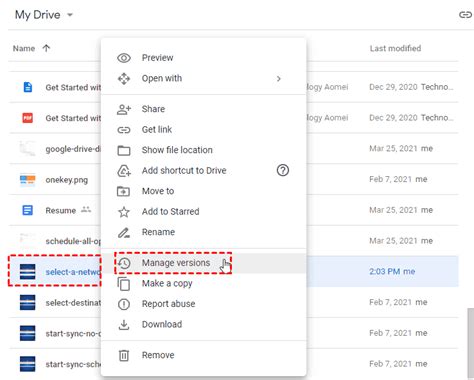Toggle sort direction arrow next to Name
474x380 pixels.
click(x=46, y=48)
